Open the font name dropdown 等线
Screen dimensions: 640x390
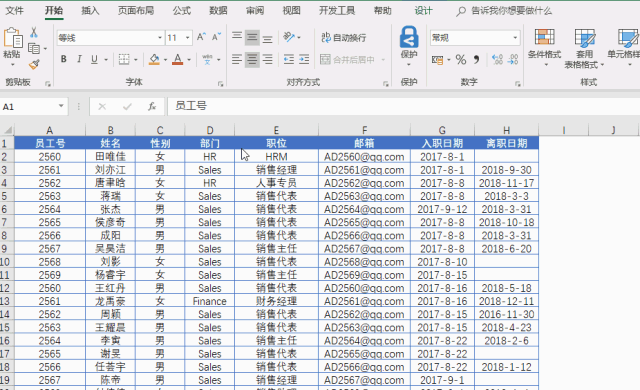point(160,38)
